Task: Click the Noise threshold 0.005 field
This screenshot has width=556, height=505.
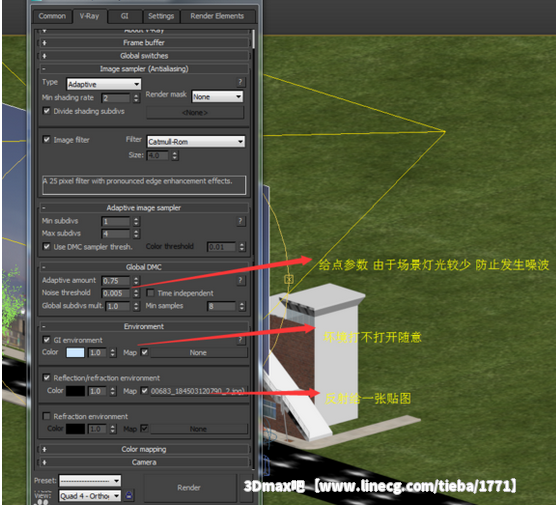Action: (116, 294)
